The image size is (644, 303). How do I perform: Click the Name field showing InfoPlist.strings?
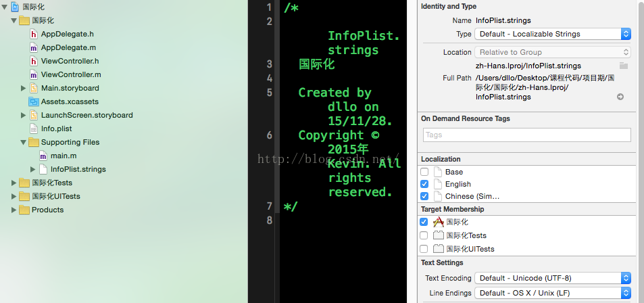(503, 20)
